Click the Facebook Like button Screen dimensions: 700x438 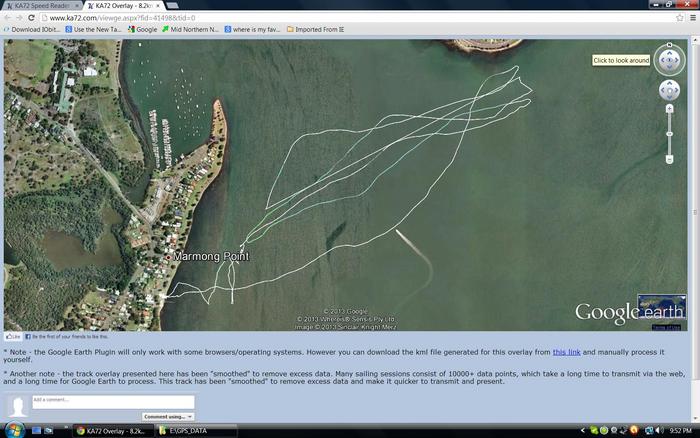[13, 337]
